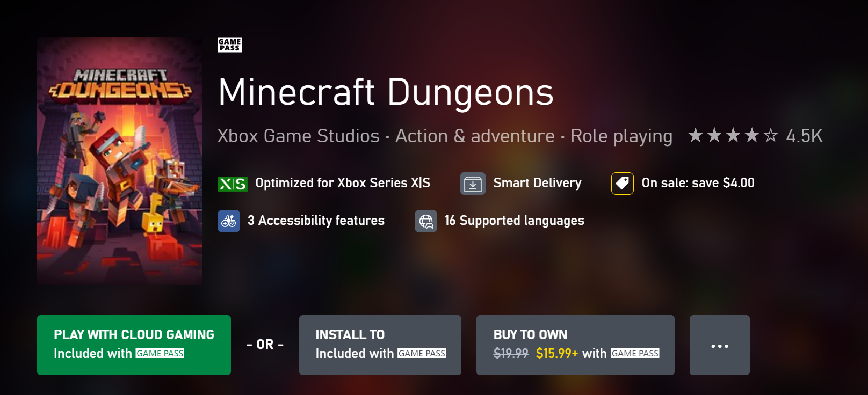Click the On sale: save $4.00 label
The width and height of the screenshot is (868, 395).
click(x=698, y=183)
